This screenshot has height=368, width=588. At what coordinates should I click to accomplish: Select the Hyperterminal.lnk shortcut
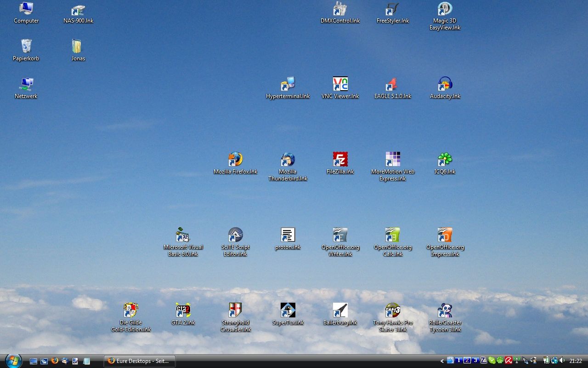pyautogui.click(x=288, y=88)
